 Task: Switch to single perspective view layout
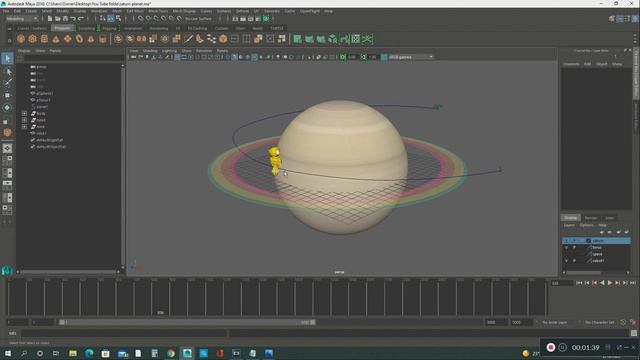pyautogui.click(x=7, y=149)
